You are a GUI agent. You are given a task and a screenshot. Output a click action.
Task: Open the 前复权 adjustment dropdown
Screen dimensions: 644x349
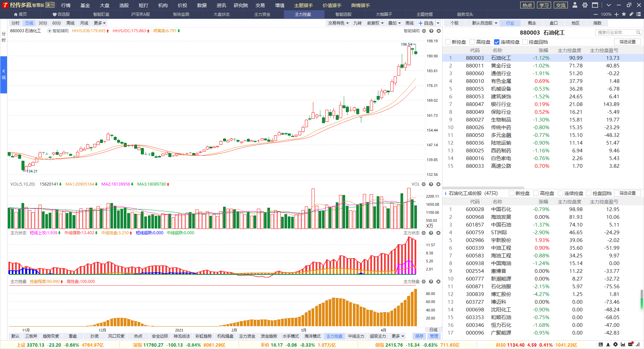click(x=375, y=23)
